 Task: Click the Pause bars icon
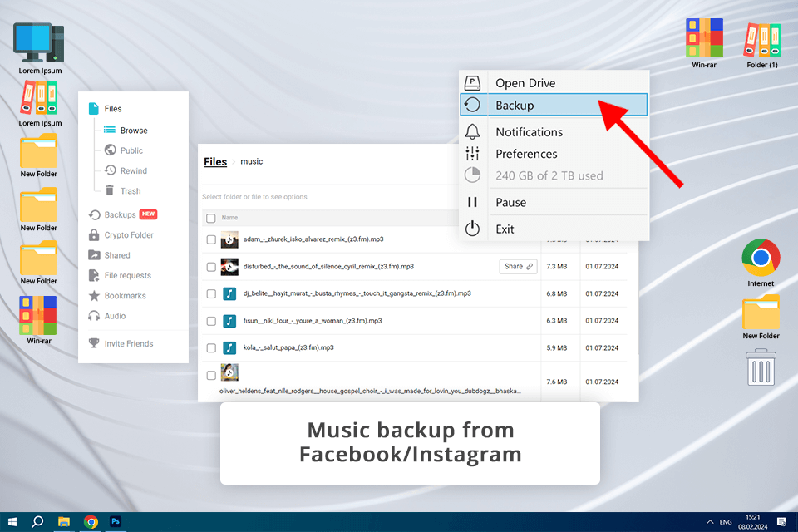tap(472, 202)
